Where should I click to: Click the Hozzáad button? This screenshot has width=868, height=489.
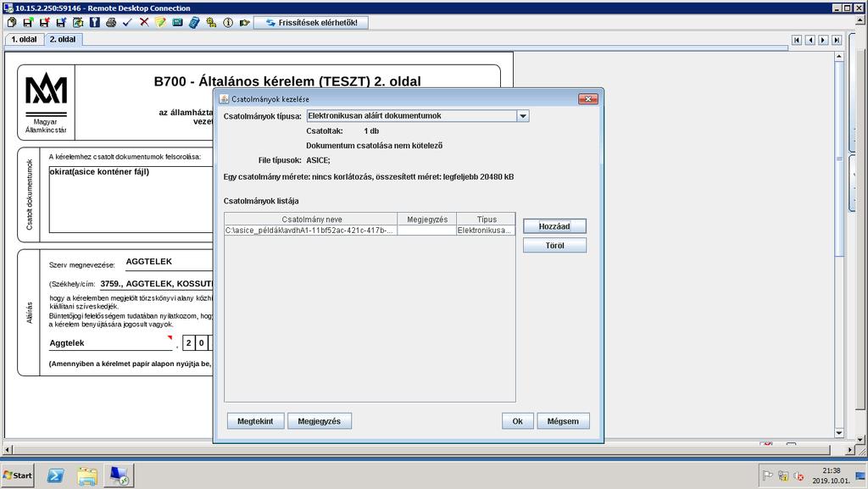554,226
